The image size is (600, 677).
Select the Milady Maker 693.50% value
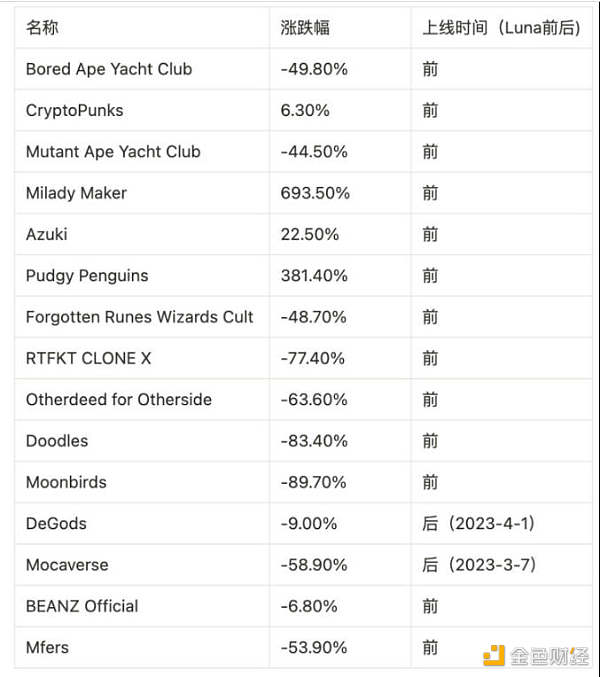click(315, 193)
